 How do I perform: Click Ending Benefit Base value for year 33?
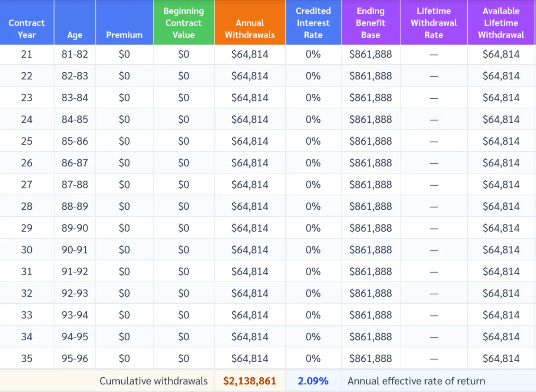371,315
